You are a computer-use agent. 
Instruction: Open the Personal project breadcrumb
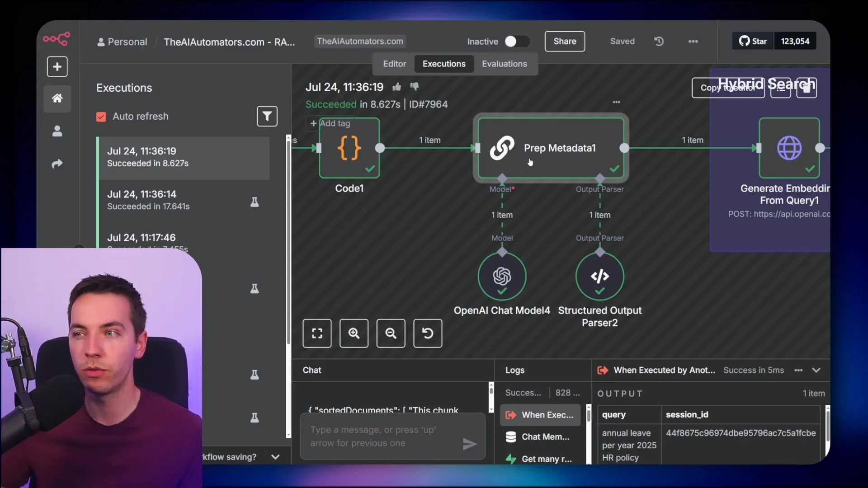122,42
